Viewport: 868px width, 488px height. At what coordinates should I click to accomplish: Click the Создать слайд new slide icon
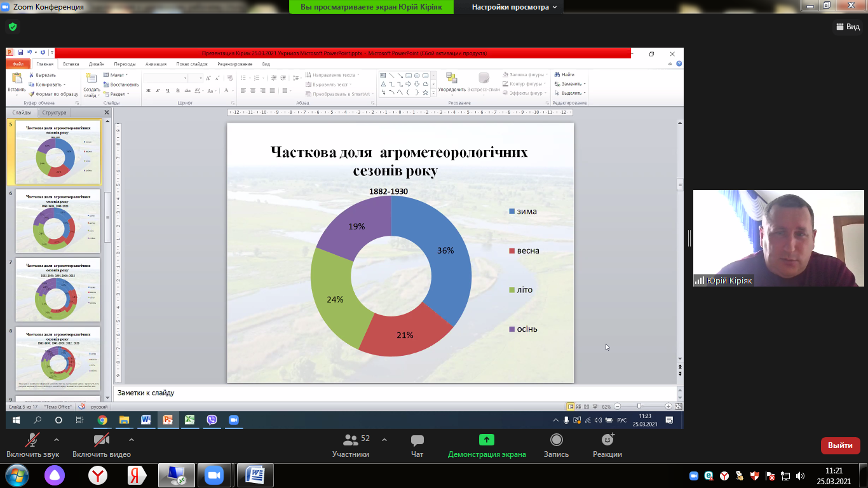(92, 79)
